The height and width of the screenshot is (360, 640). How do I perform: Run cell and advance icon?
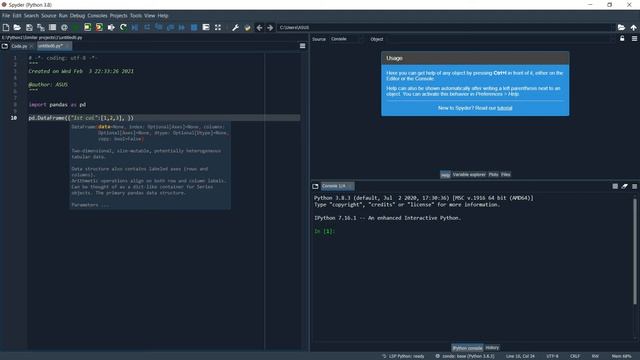[x=99, y=27]
